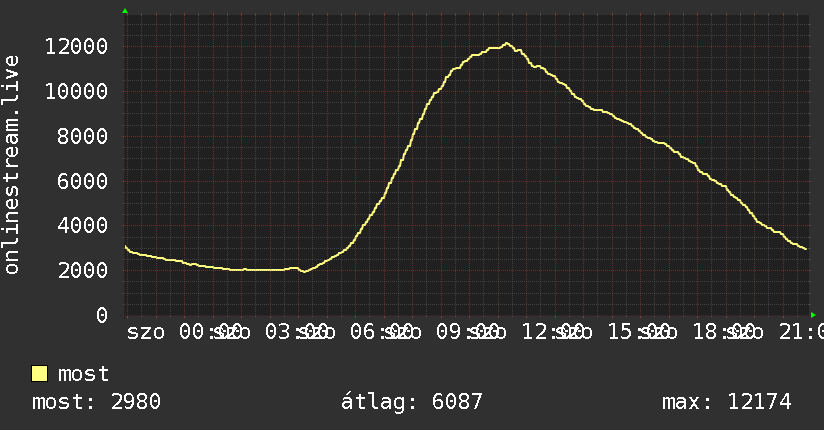824x430 pixels.
Task: Click the 'max: 12174' maximum value
Action: pyautogui.click(x=726, y=402)
